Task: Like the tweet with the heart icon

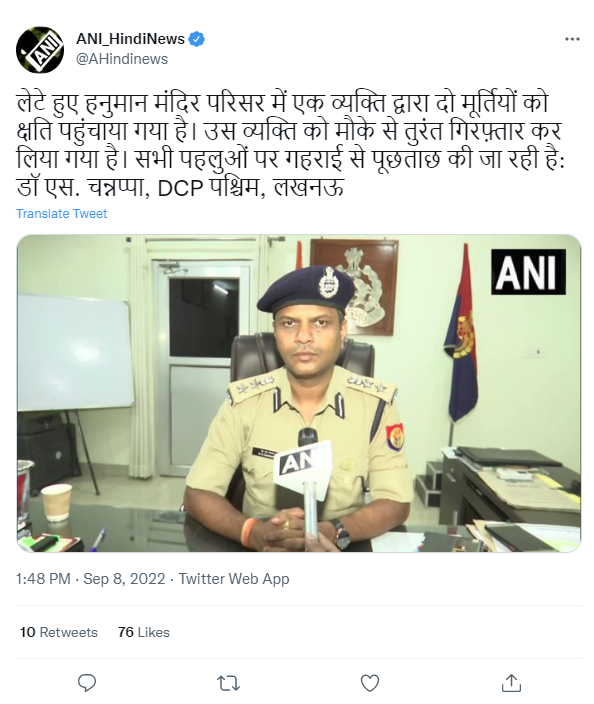Action: point(370,683)
